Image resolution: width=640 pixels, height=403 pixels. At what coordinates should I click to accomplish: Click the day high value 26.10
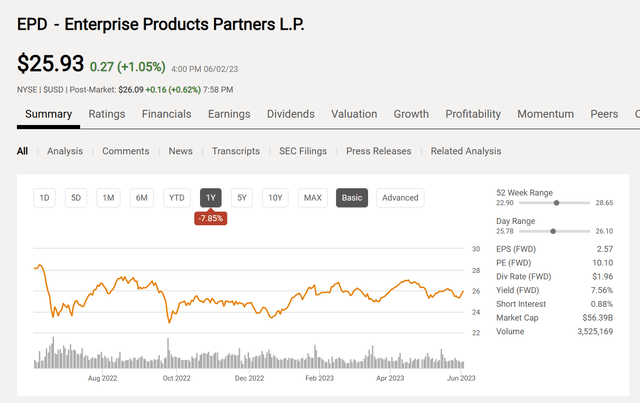(604, 232)
